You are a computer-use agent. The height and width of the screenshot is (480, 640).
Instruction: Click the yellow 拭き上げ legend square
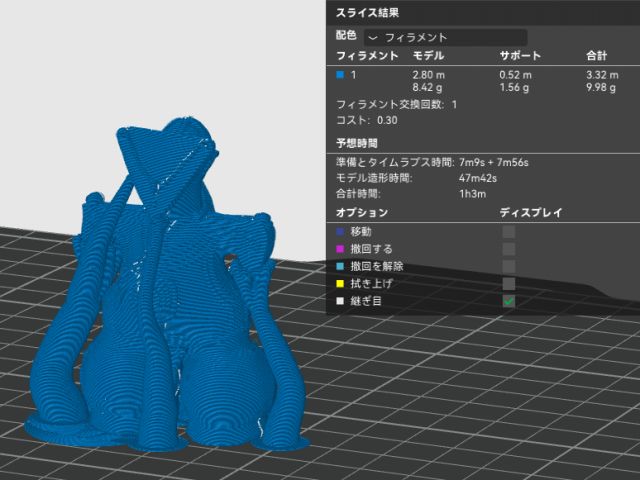(341, 283)
